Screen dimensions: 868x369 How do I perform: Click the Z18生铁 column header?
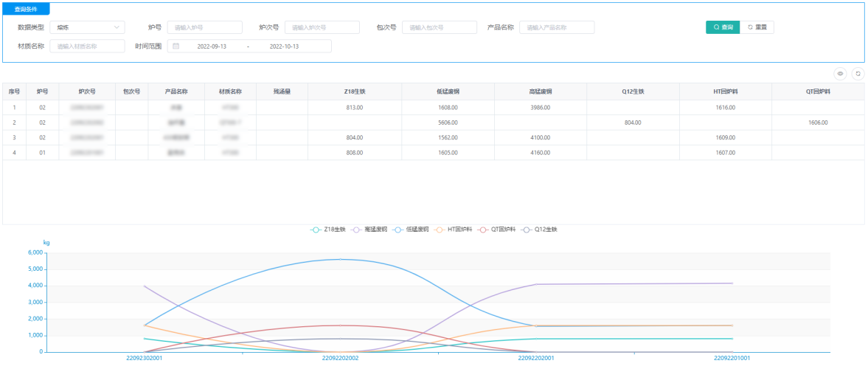[355, 92]
